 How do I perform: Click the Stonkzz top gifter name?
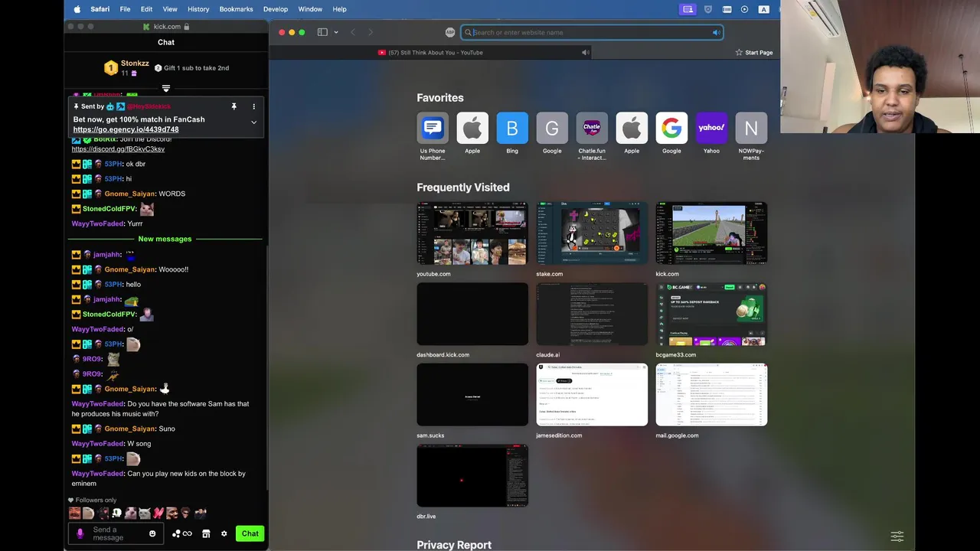[x=135, y=64]
